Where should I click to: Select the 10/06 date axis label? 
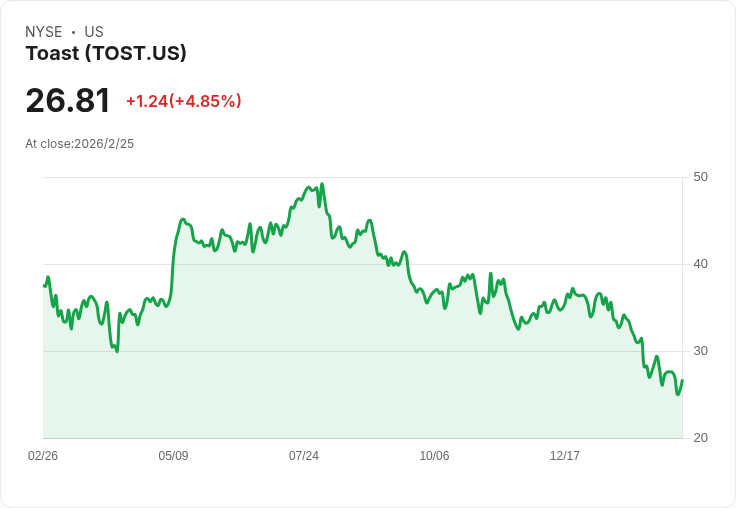(434, 456)
